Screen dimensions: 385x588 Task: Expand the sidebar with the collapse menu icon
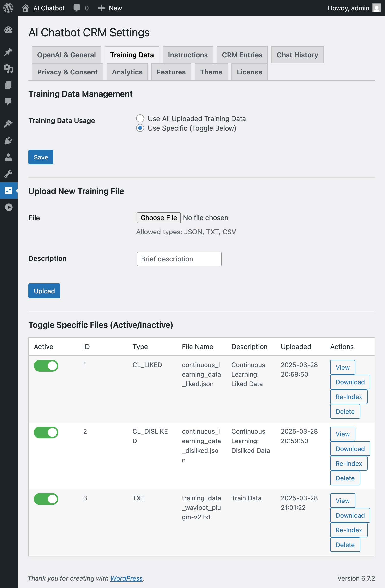point(8,207)
